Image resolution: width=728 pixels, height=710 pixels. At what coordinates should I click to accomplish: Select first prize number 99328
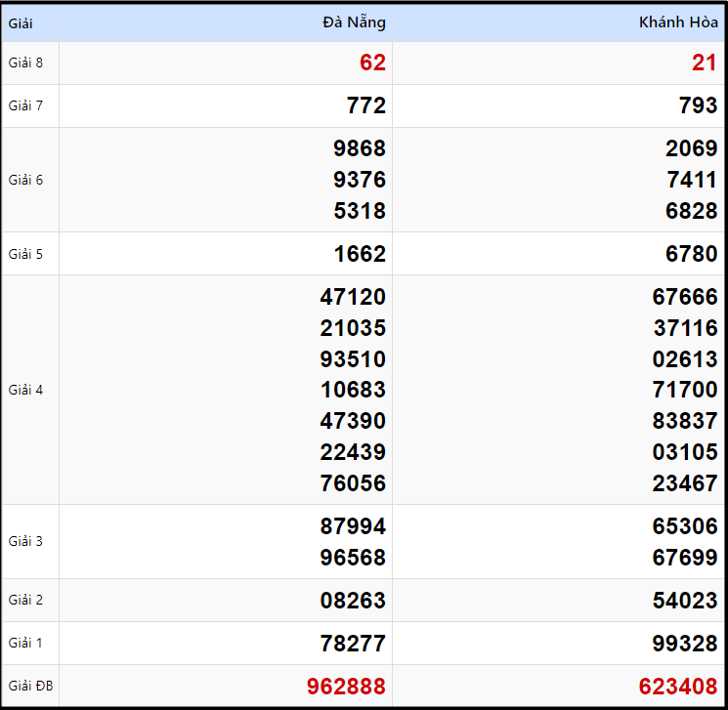tap(685, 644)
